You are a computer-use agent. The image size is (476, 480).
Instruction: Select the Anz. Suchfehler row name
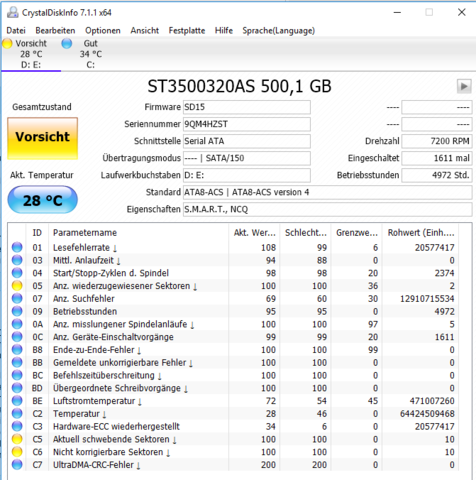point(84,298)
